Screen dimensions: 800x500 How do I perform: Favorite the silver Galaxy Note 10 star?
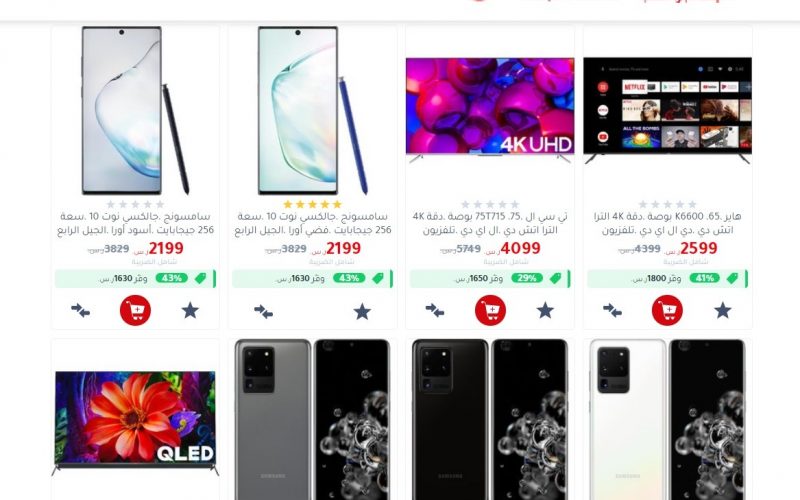[362, 311]
